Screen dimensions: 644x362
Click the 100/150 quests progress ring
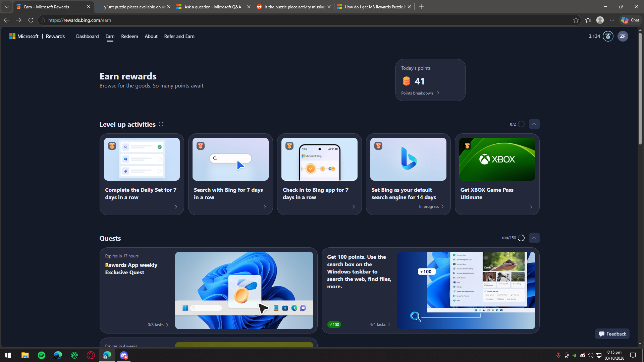521,238
